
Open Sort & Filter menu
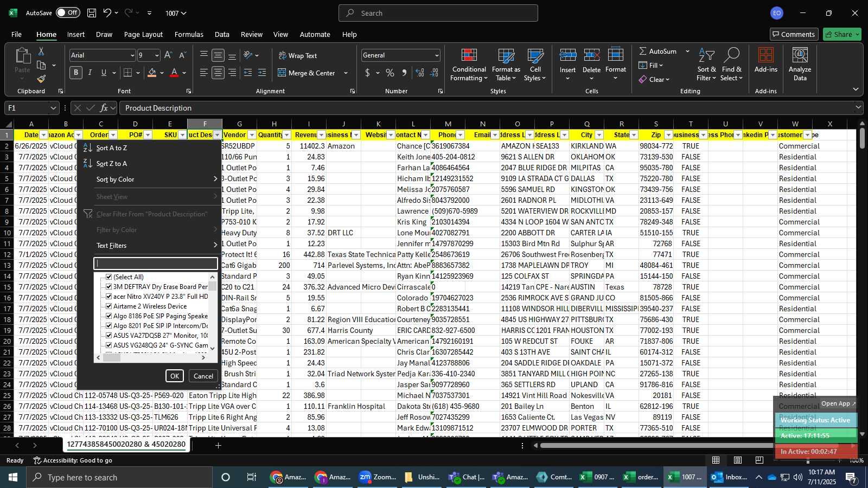pos(706,65)
